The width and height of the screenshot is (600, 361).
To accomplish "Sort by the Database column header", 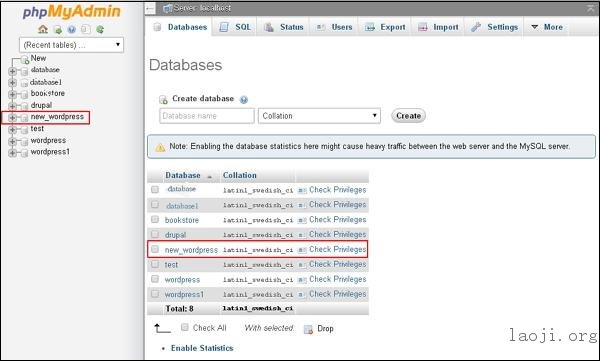I will [x=183, y=175].
